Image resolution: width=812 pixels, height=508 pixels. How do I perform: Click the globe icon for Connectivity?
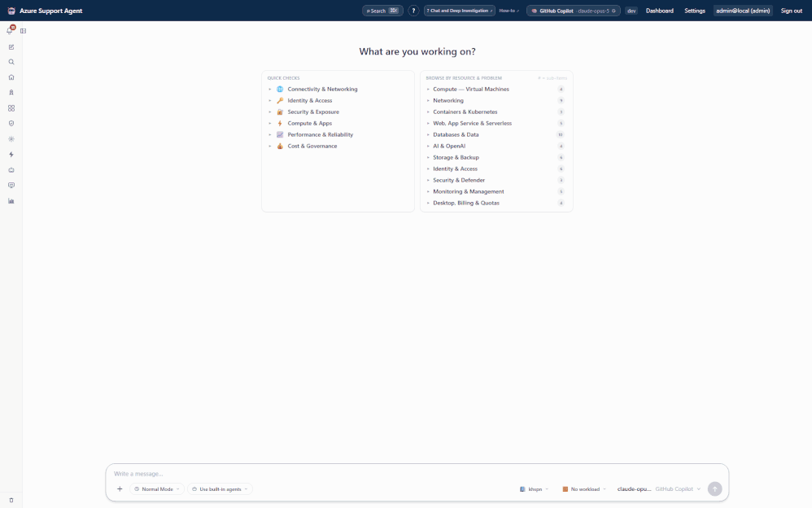[280, 90]
